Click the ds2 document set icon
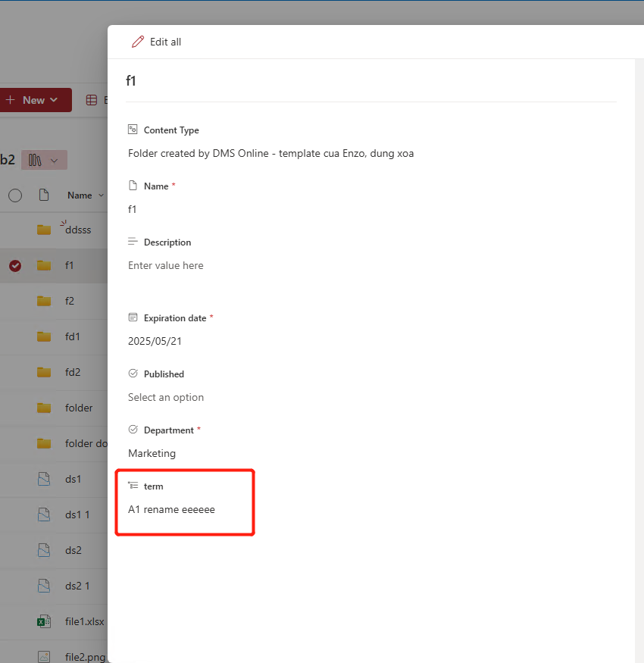 click(x=44, y=550)
